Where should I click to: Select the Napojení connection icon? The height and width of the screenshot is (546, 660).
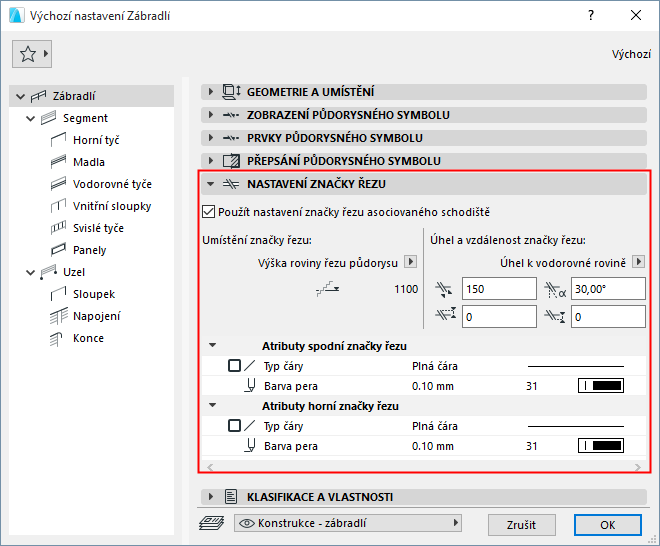coord(59,316)
